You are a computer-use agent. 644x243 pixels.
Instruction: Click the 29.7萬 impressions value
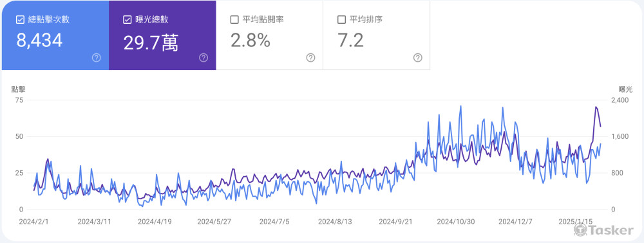(151, 42)
